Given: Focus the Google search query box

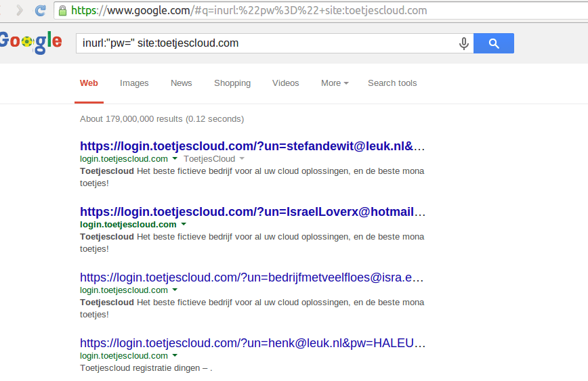Looking at the screenshot, I should pyautogui.click(x=266, y=43).
